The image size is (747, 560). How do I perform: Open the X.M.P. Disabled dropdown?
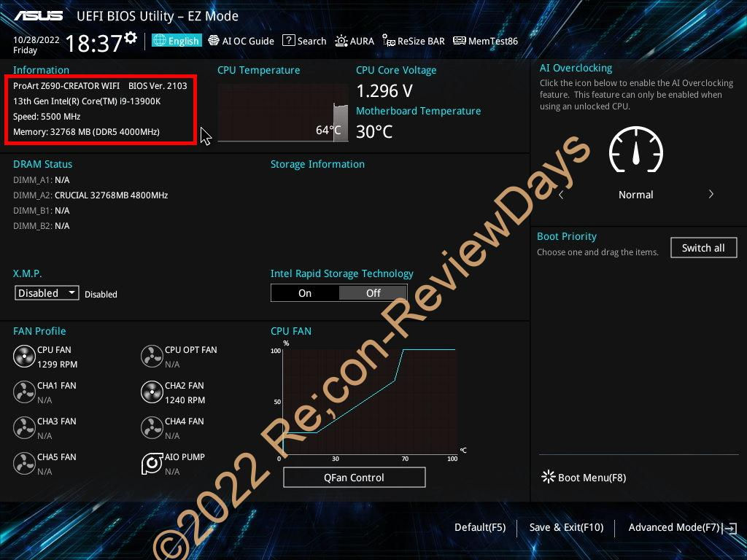(x=47, y=293)
